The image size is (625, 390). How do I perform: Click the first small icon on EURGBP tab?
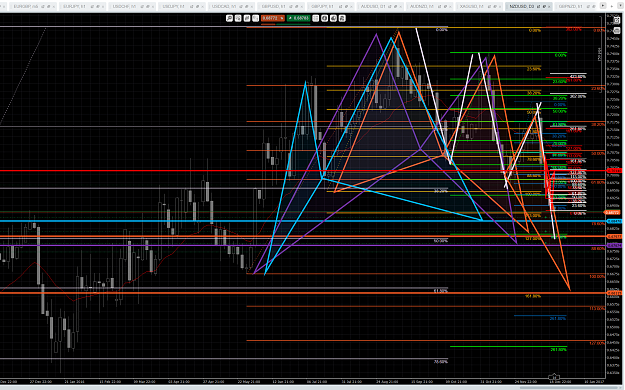point(43,6)
